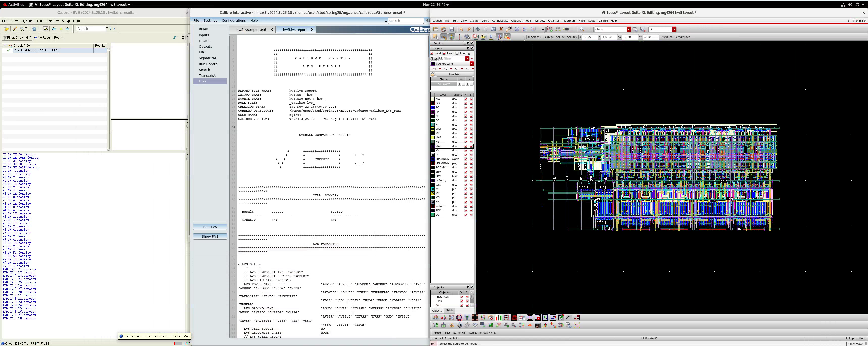The width and height of the screenshot is (868, 346).
Task: Toggle visibility of the NW layer
Action: click(x=466, y=99)
